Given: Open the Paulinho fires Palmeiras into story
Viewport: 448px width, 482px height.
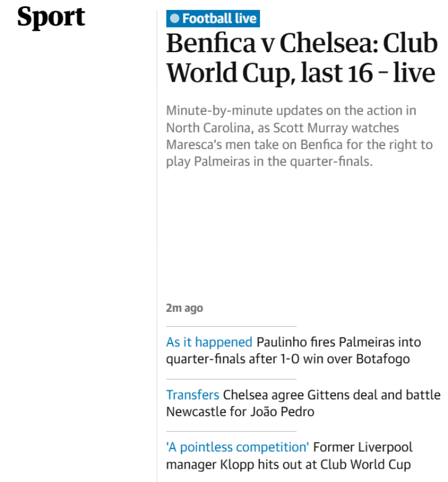Looking at the screenshot, I should pyautogui.click(x=339, y=342).
